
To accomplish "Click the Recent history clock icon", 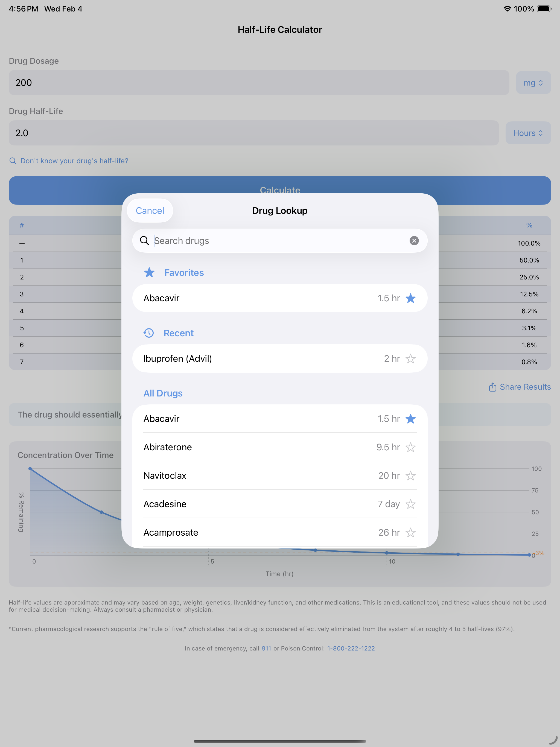I will click(x=148, y=333).
